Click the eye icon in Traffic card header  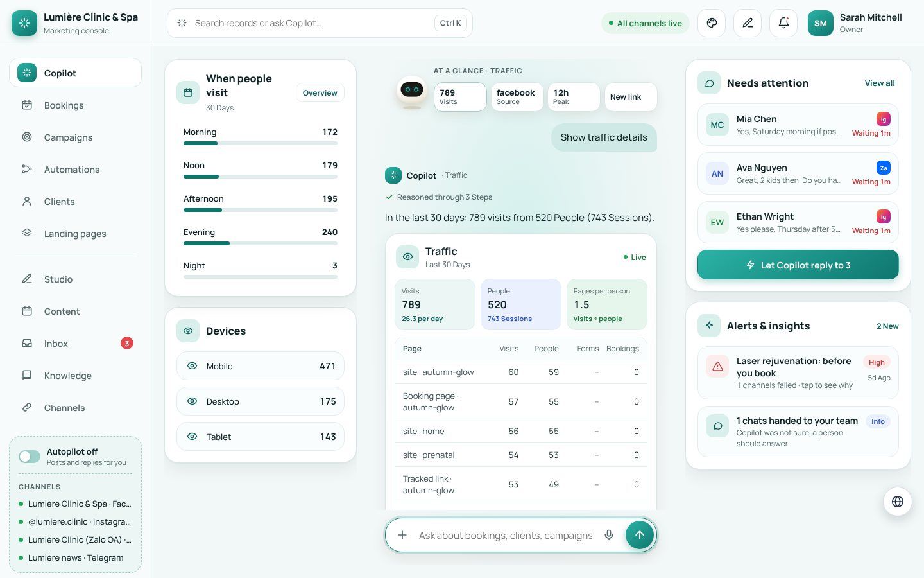point(407,257)
